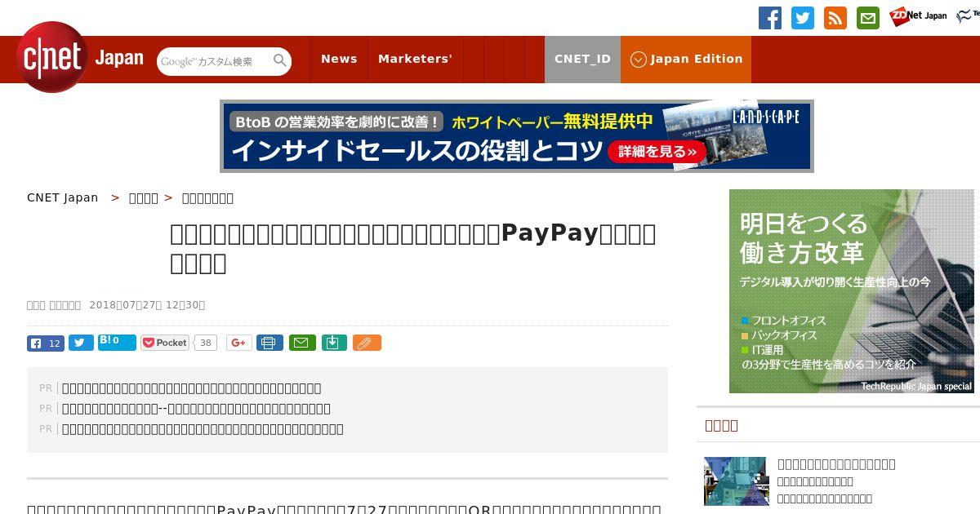Open Japan Edition dropdown

pos(686,59)
